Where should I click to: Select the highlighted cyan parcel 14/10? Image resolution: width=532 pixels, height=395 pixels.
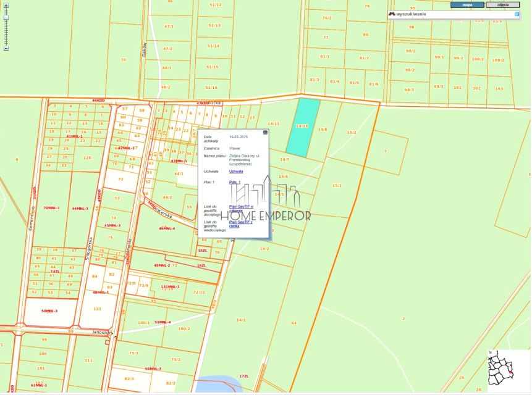pos(303,127)
